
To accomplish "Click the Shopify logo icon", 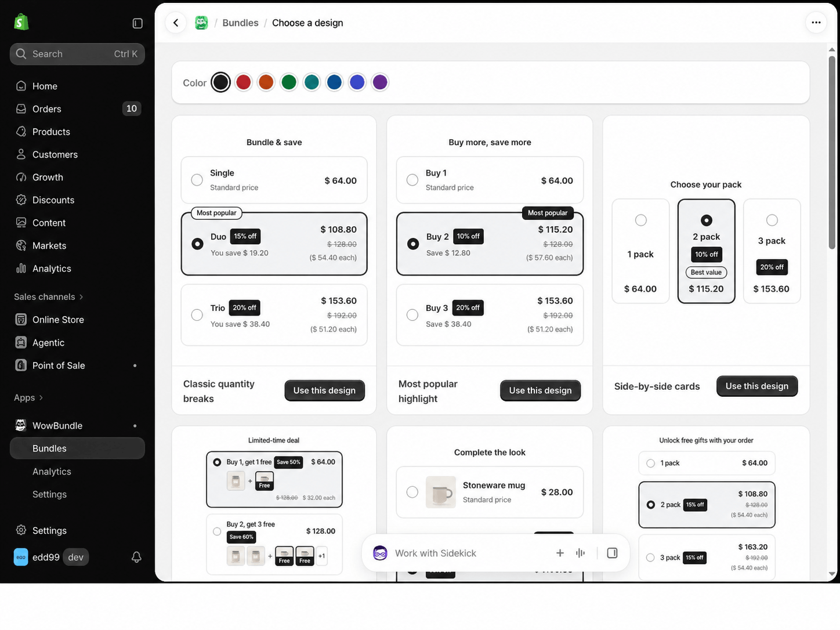I will coord(21,23).
